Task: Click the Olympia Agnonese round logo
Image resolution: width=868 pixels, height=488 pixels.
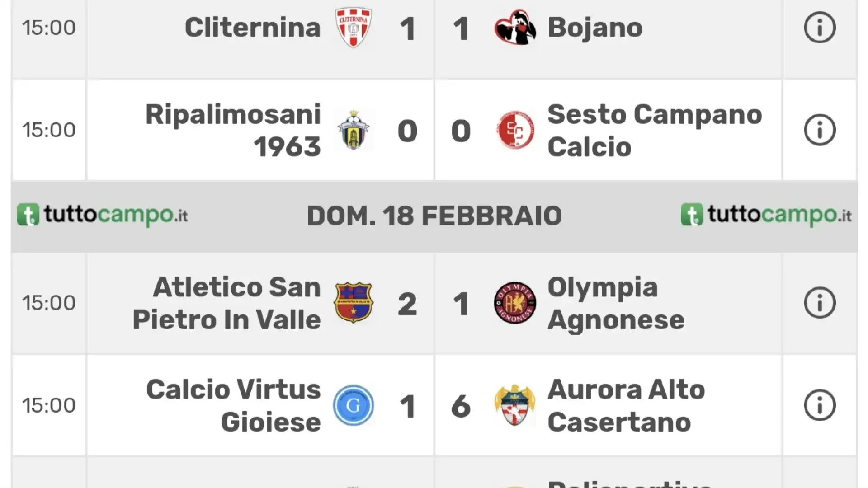Action: click(515, 303)
